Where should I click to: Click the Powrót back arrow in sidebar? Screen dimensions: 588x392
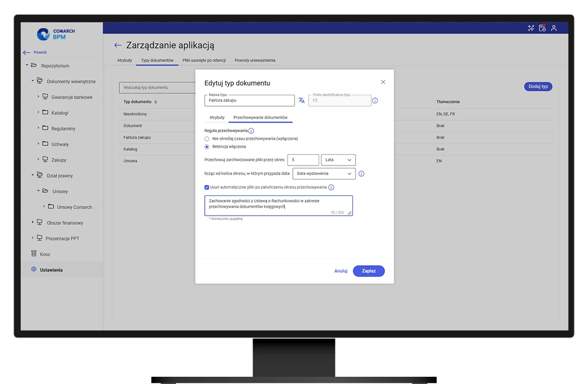point(27,52)
